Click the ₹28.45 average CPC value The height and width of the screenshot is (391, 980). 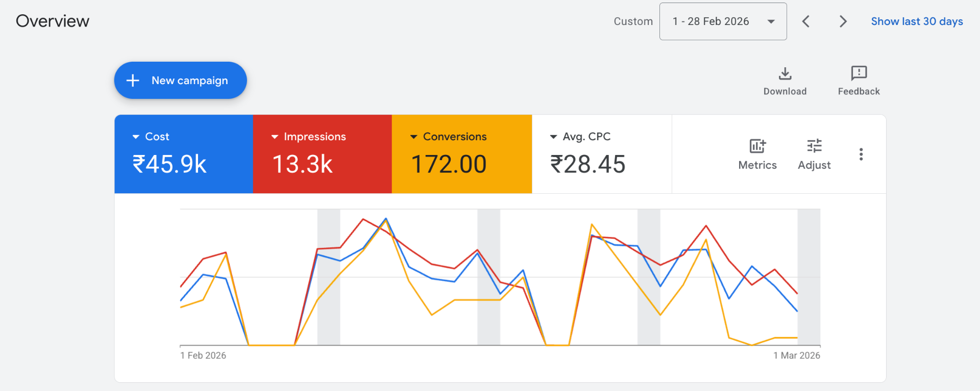(587, 164)
